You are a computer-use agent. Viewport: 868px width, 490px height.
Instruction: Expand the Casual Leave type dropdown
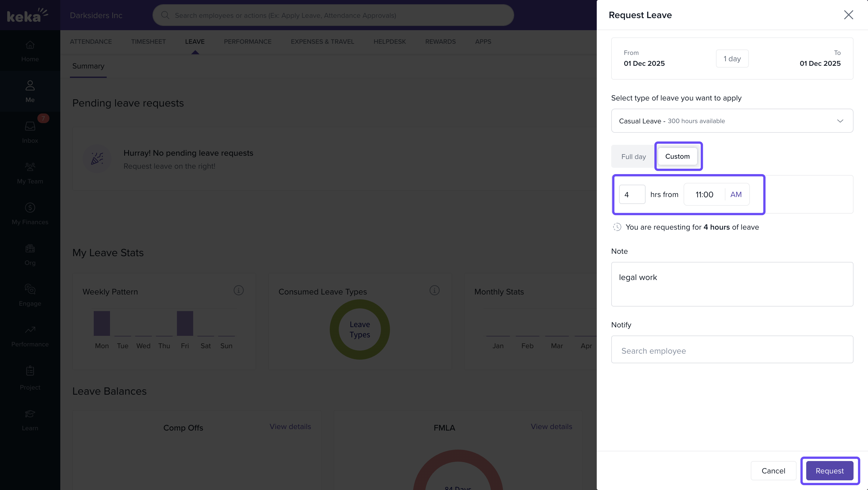pos(732,121)
